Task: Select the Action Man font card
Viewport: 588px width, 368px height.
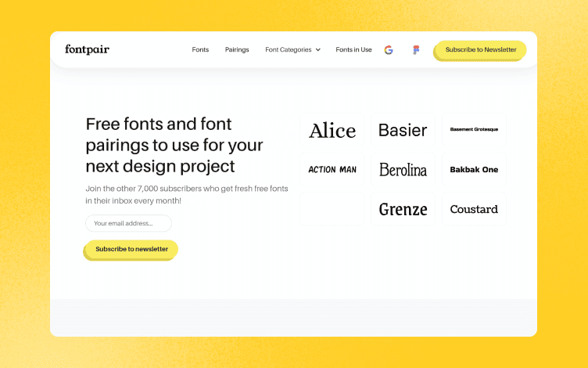Action: pyautogui.click(x=332, y=169)
